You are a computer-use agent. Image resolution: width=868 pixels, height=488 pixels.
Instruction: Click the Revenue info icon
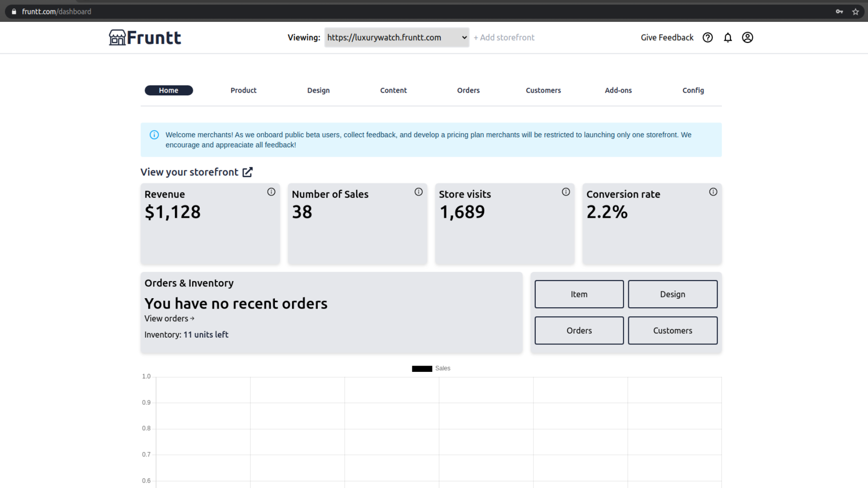[x=271, y=192]
